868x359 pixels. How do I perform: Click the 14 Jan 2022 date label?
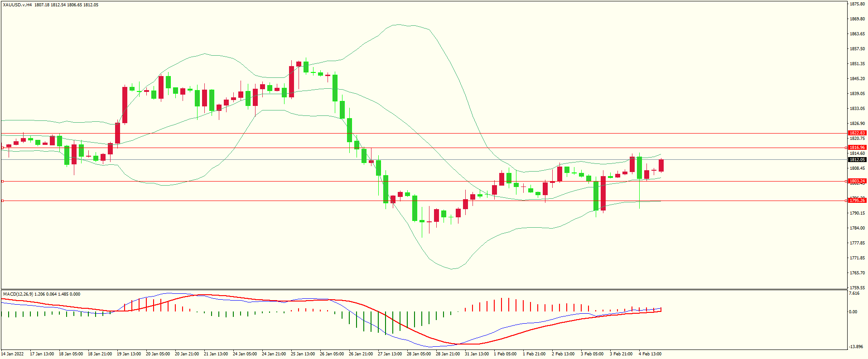click(13, 354)
